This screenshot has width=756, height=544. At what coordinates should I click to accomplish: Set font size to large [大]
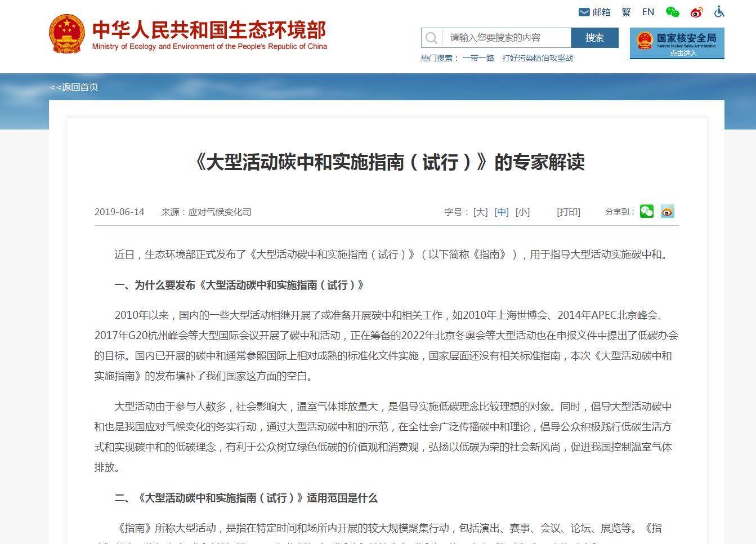coord(480,212)
